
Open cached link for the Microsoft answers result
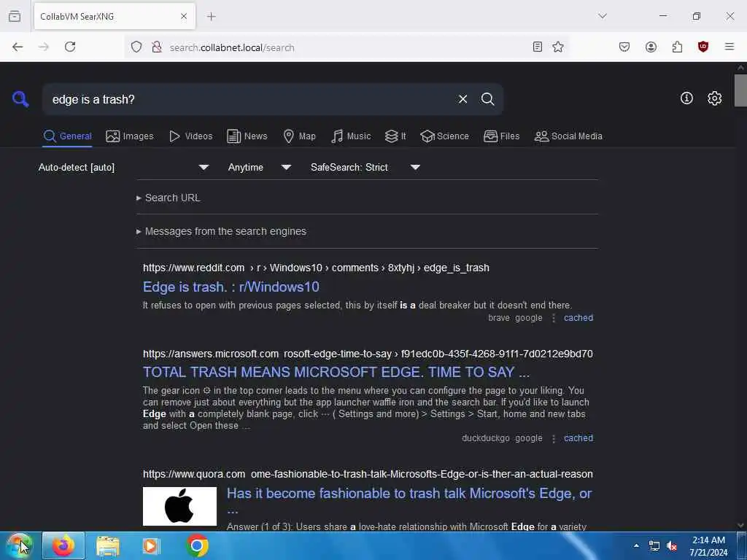pyautogui.click(x=578, y=438)
